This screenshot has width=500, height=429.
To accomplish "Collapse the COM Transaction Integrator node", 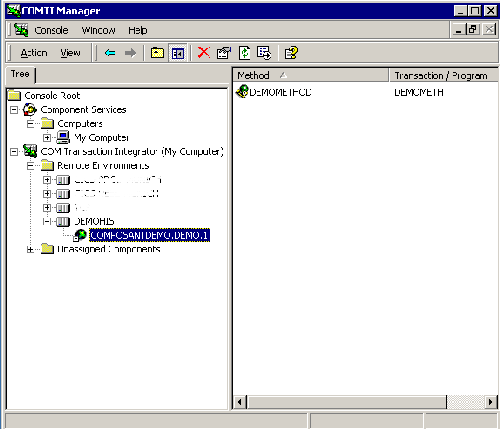I will 14,152.
